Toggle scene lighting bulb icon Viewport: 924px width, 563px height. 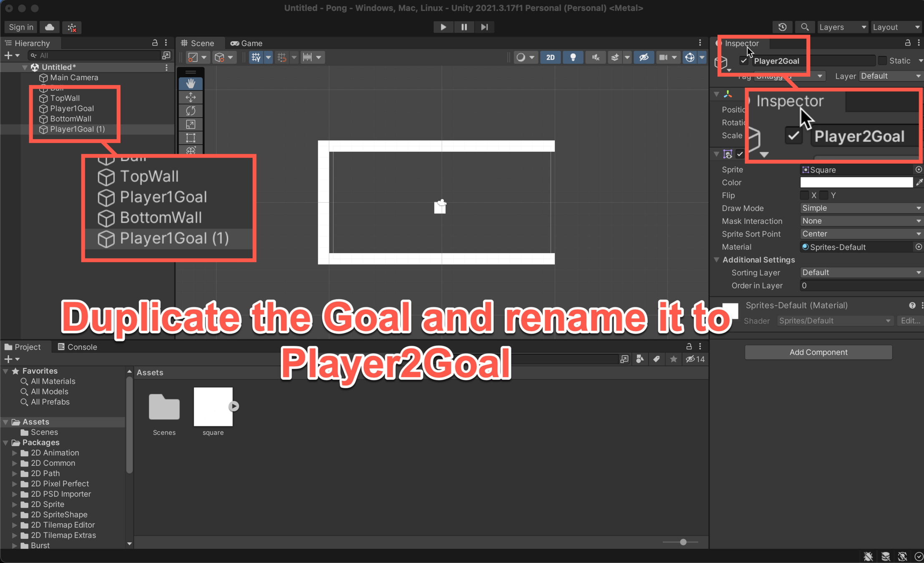click(573, 57)
